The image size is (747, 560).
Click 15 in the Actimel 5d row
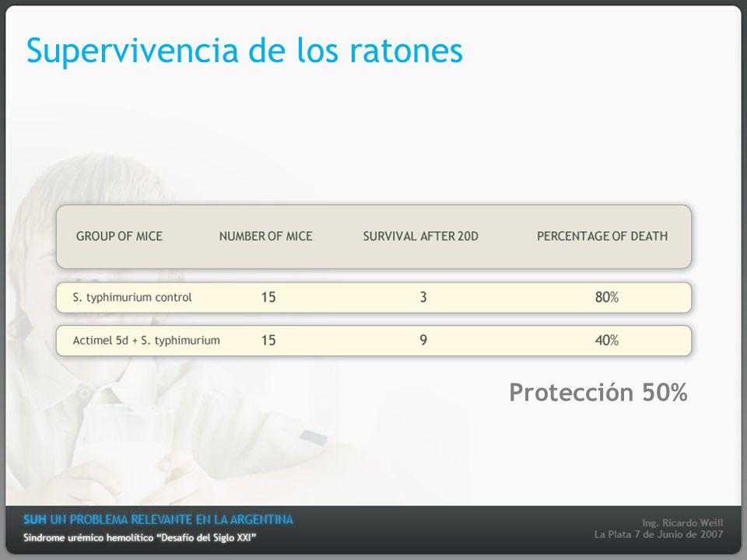point(268,341)
